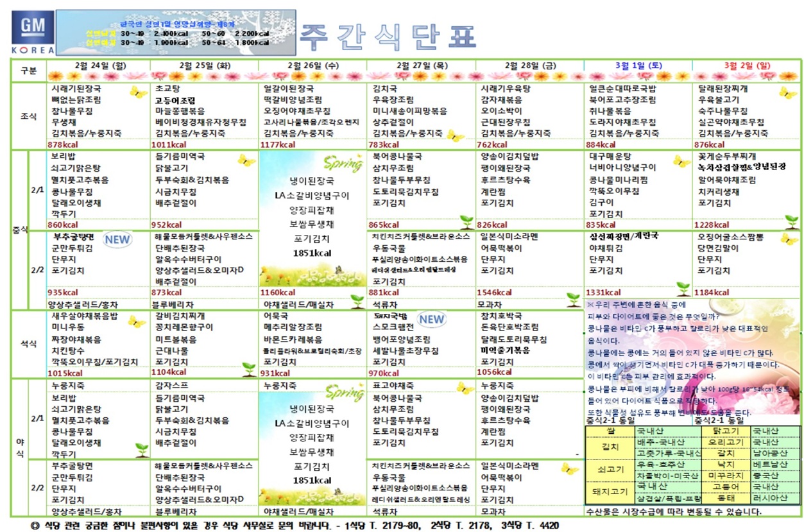This screenshot has width=804, height=532.
Task: Click the nutrition guideline banner beside the logo
Action: click(x=175, y=31)
